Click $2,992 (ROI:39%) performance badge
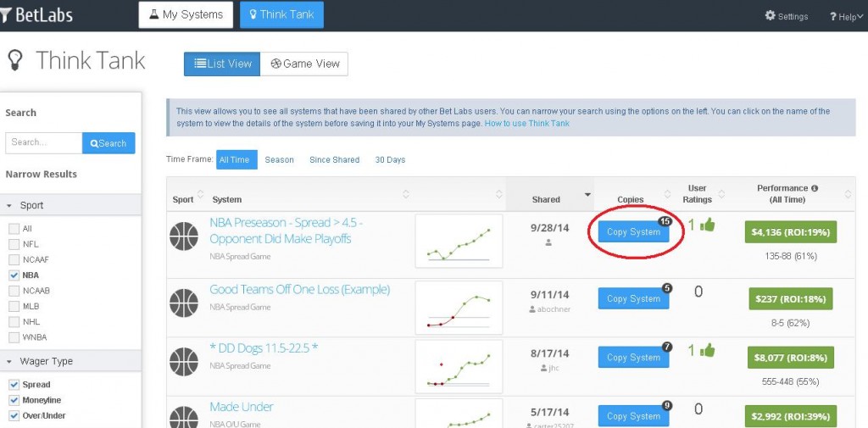The image size is (868, 428). [791, 416]
